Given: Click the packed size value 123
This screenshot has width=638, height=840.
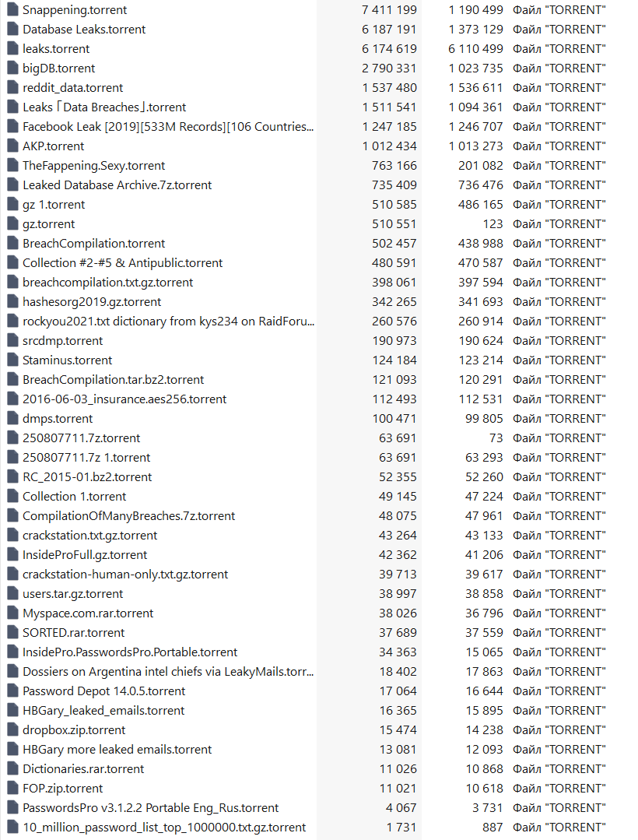Looking at the screenshot, I should 493,224.
